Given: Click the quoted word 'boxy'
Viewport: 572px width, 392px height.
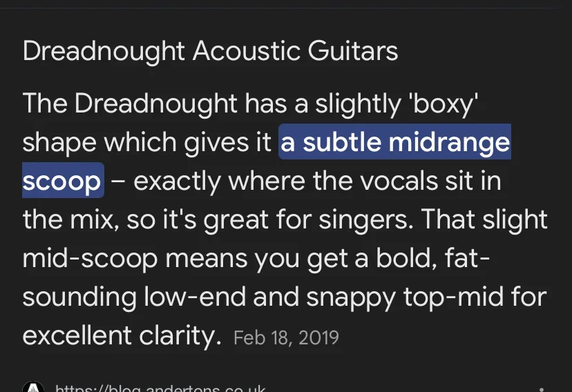Looking at the screenshot, I should tap(442, 104).
